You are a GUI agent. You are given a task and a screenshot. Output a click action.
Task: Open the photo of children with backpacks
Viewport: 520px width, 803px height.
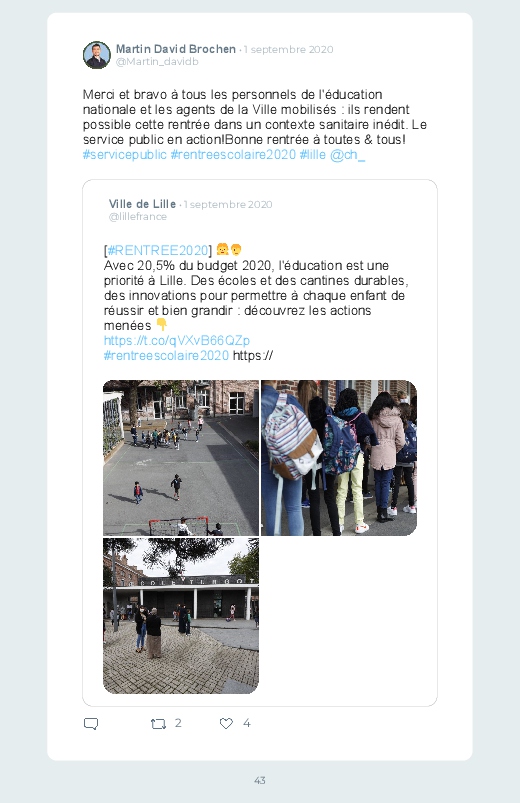point(339,458)
